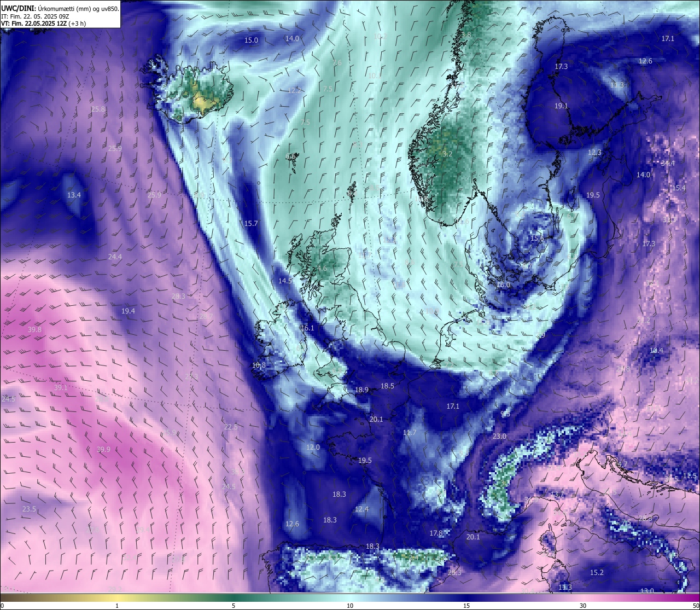The image size is (700, 610).
Task: Click the 18.5 value label
Action: coord(387,386)
